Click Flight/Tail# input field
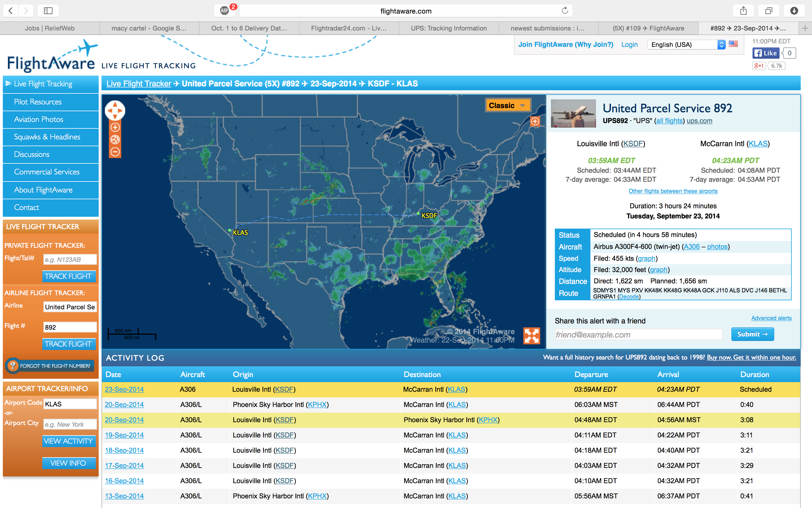 pyautogui.click(x=70, y=259)
